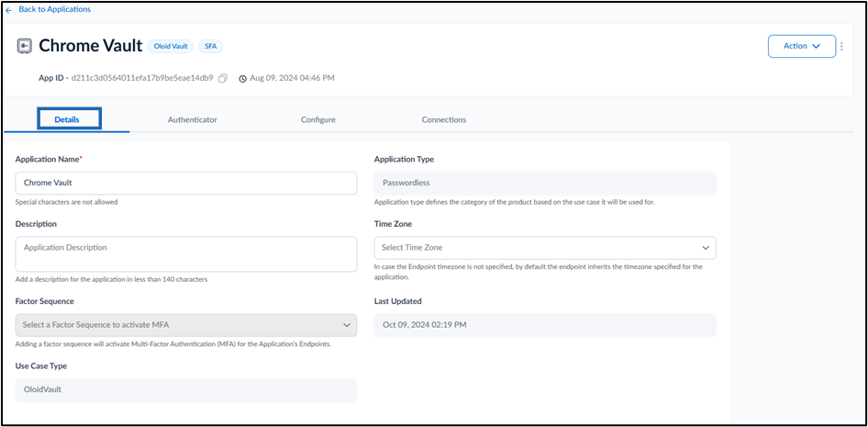Copy the App ID with the copy icon

point(223,79)
